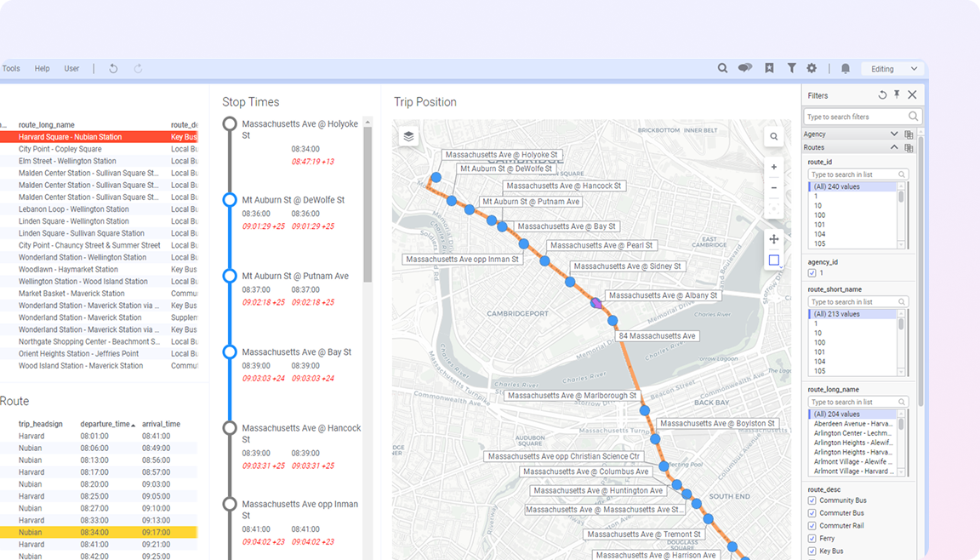Viewport: 980px width, 560px height.
Task: Open the notifications bell
Action: coord(846,69)
